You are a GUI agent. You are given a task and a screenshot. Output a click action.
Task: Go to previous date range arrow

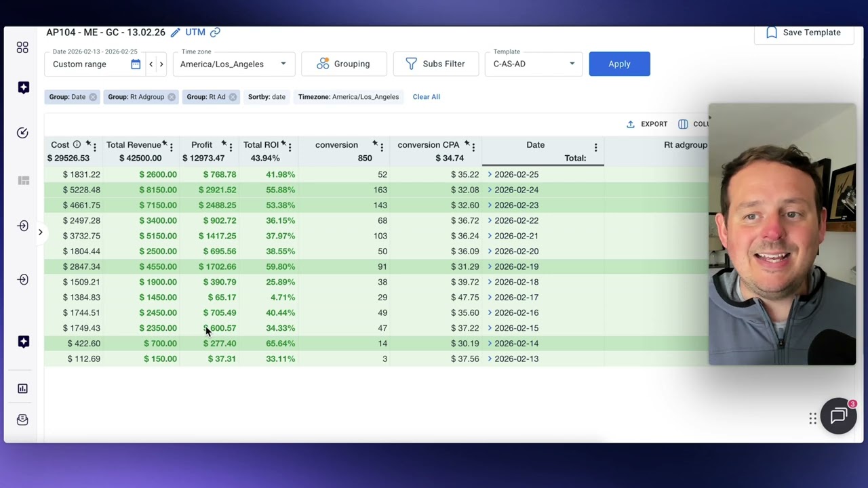point(151,64)
